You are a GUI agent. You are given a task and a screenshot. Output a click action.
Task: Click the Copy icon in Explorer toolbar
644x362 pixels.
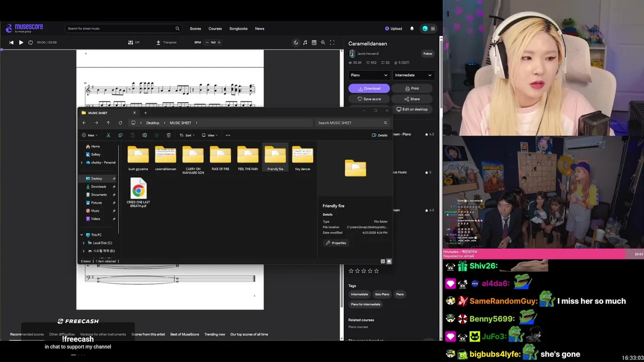[x=120, y=135]
